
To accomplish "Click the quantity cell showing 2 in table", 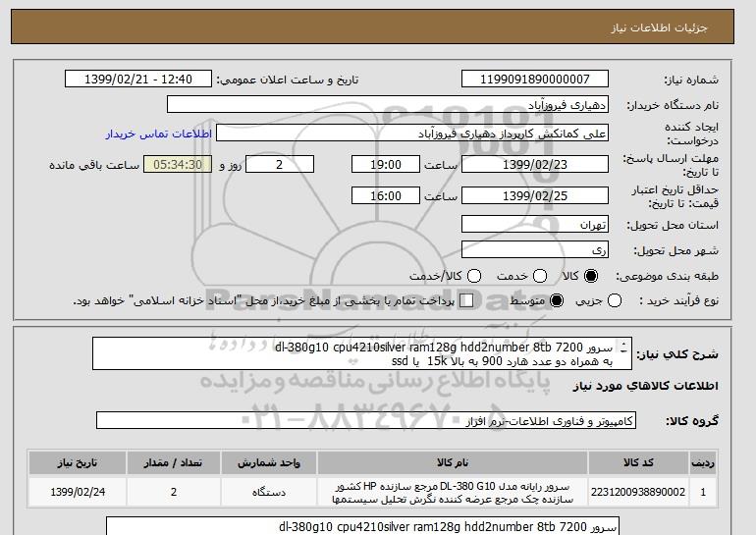I will pos(173,492).
